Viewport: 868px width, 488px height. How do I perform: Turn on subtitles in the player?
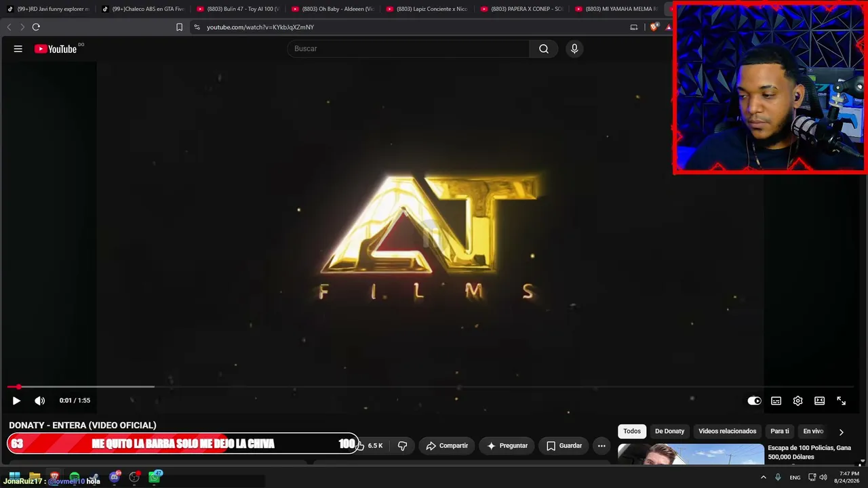[x=776, y=401]
